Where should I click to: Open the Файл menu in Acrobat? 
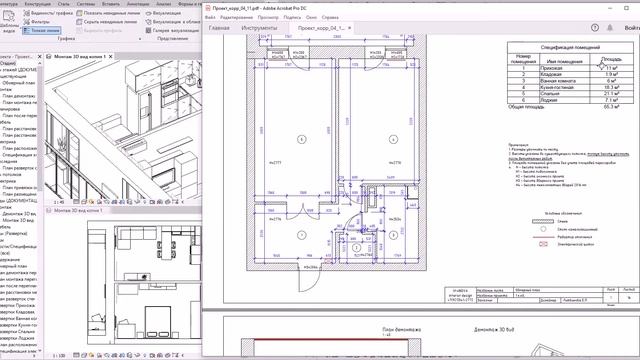tap(210, 18)
